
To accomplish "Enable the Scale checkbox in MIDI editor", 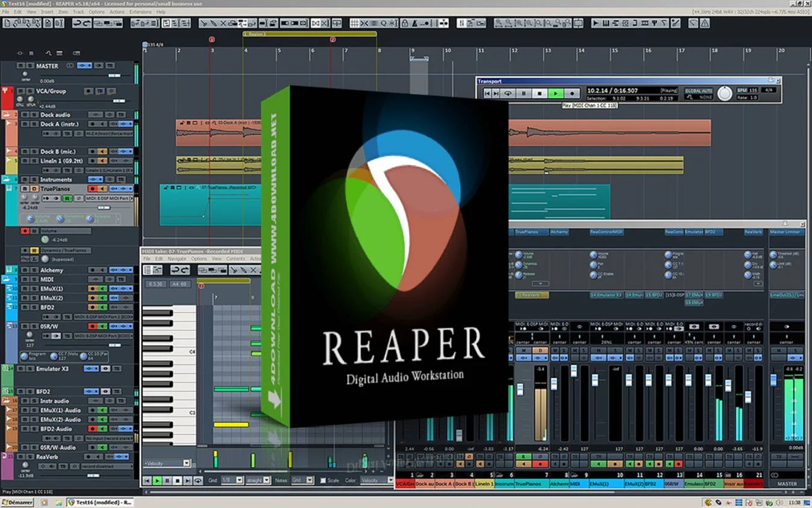I will point(323,480).
